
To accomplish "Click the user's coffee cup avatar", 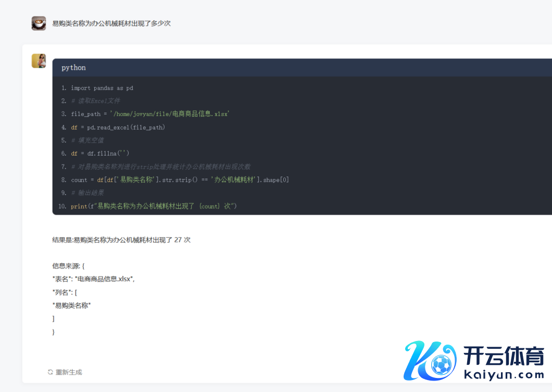I will (x=39, y=23).
